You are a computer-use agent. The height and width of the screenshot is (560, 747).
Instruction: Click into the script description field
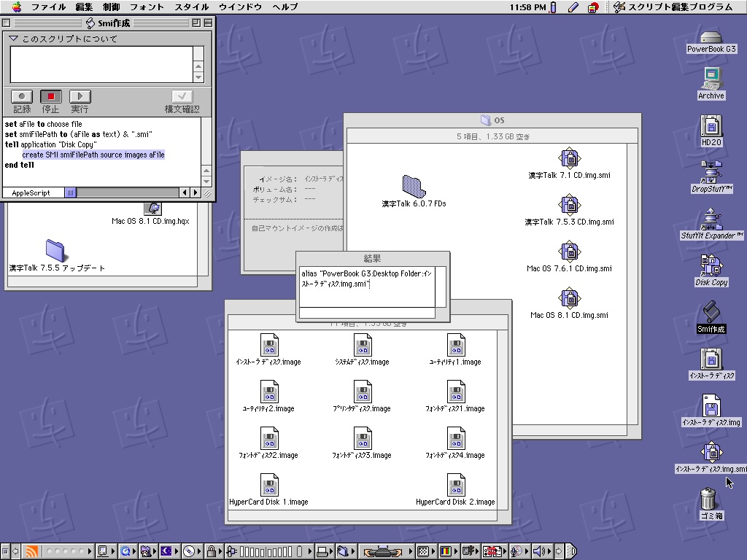tap(101, 64)
